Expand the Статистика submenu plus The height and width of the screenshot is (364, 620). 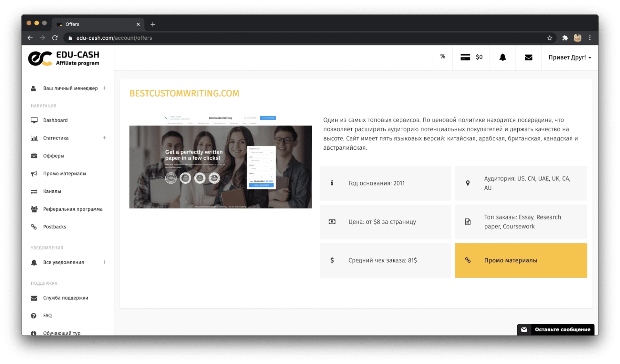(105, 138)
